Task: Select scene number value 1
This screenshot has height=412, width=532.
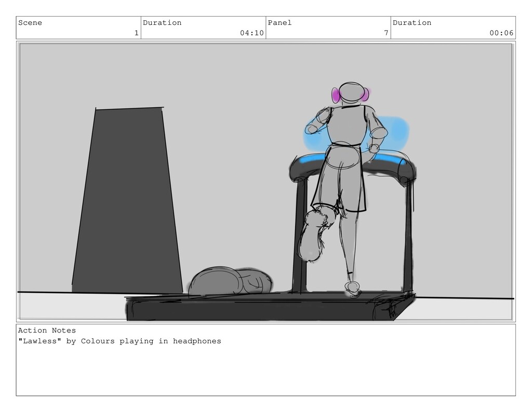Action: pyautogui.click(x=137, y=33)
